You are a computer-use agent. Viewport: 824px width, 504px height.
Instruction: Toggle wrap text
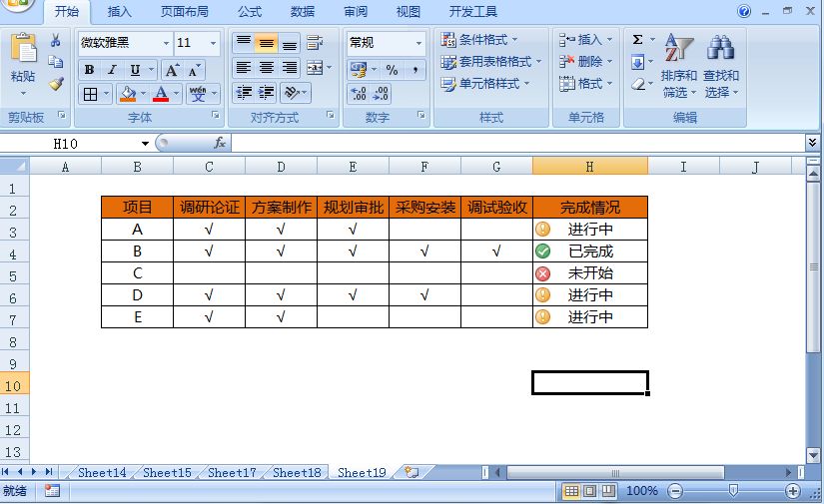click(x=315, y=43)
